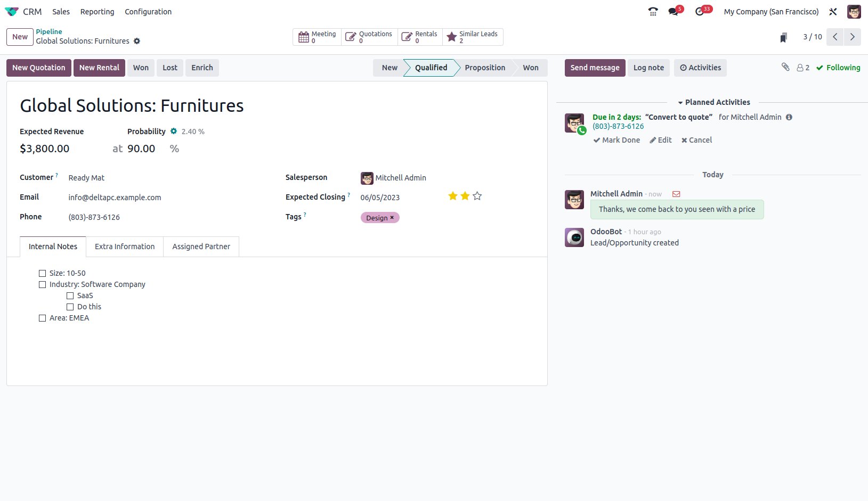Image resolution: width=868 pixels, height=501 pixels.
Task: Tick the 'SaaS' checklist item
Action: point(70,295)
